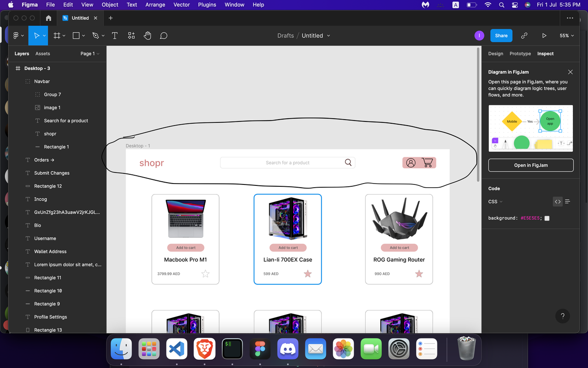Switch to the Design tab
The image size is (588, 368).
tap(496, 54)
